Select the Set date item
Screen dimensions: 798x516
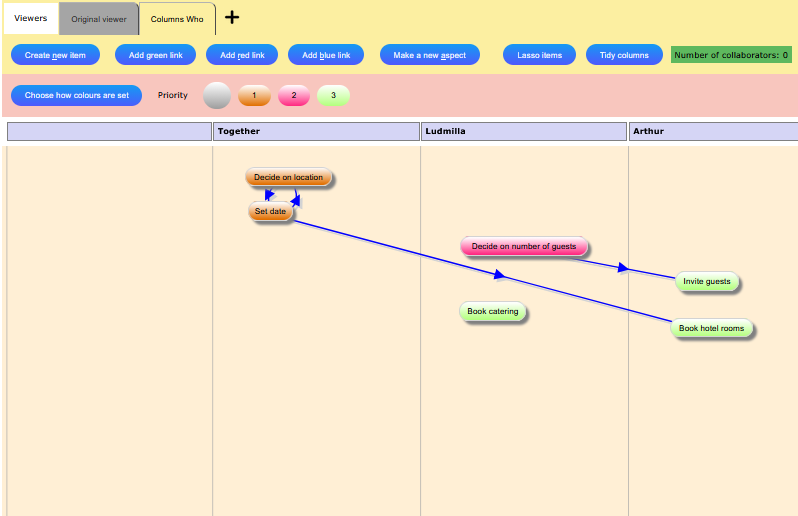270,211
